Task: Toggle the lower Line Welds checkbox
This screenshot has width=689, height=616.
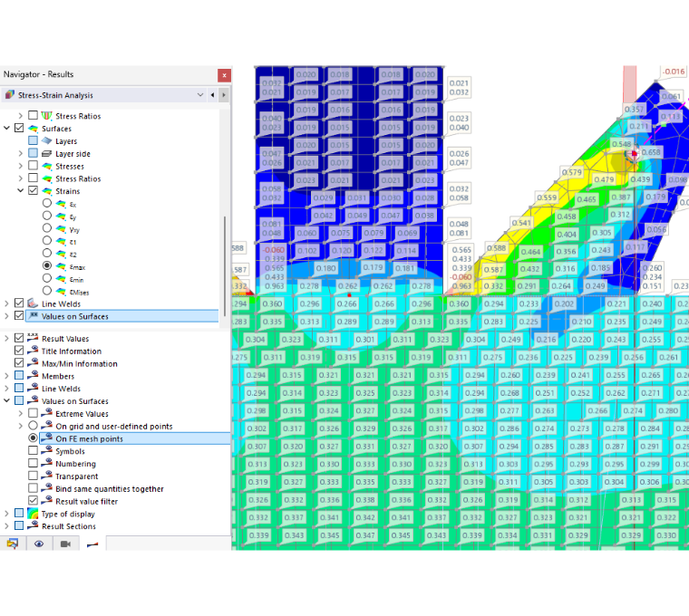Action: pyautogui.click(x=19, y=388)
